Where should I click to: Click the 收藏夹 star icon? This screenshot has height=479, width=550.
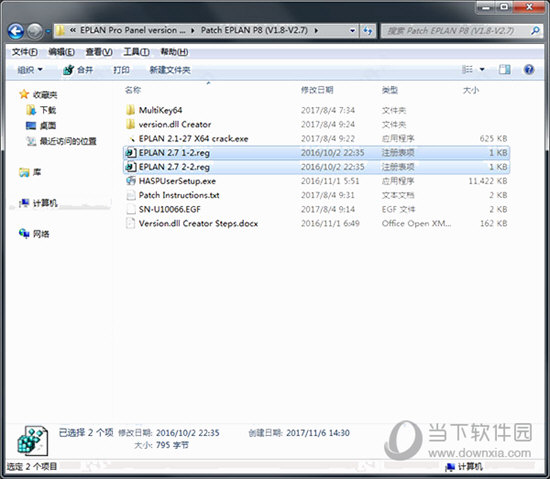pos(24,94)
